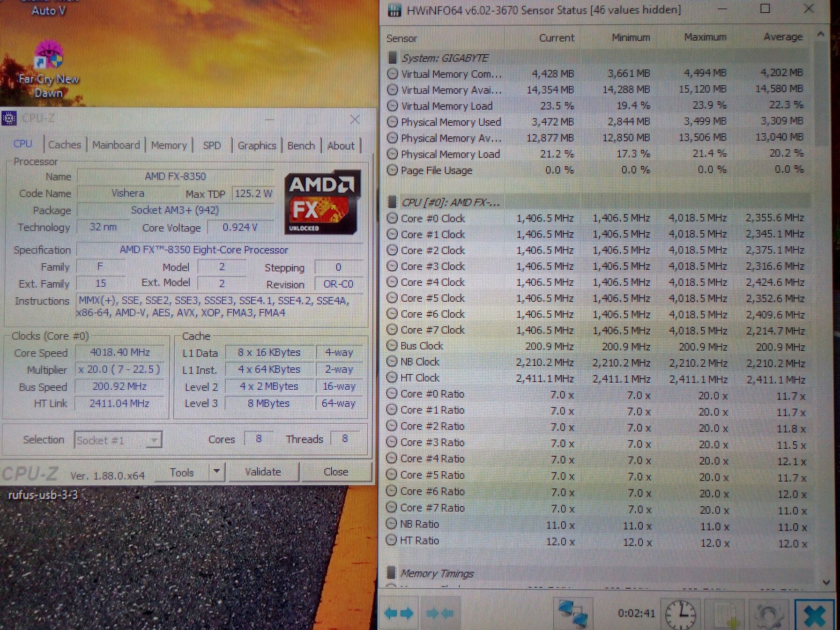Screen dimensions: 840x630
Task: Select the SPD tab
Action: pos(212,145)
